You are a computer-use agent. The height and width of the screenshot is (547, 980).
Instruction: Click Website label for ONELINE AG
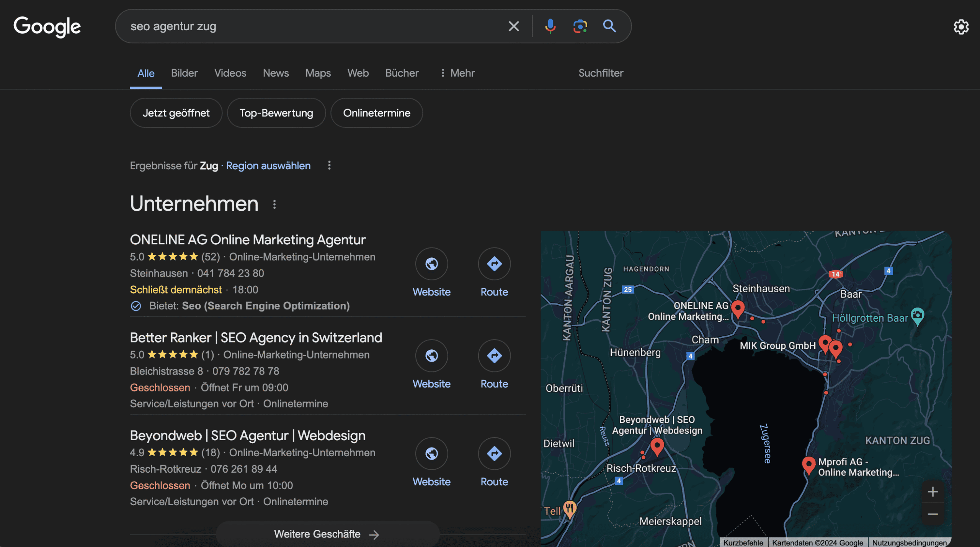click(x=431, y=292)
